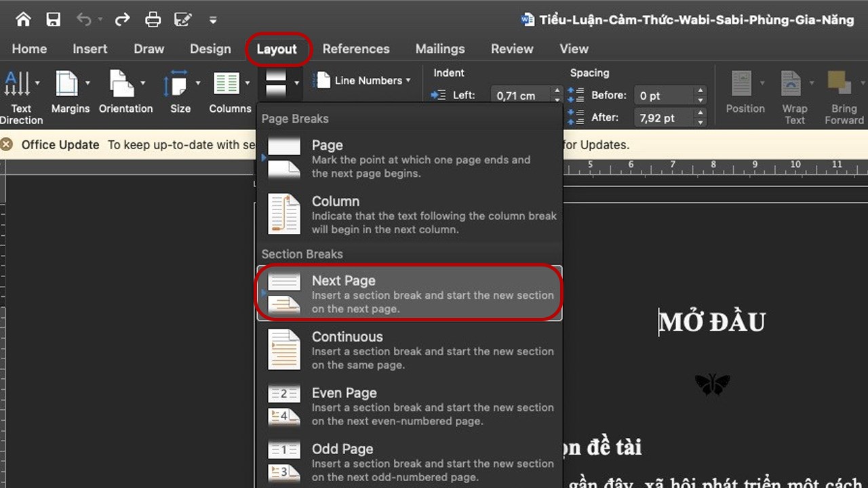
Task: Expand the Breaks dropdown arrow
Action: point(297,84)
